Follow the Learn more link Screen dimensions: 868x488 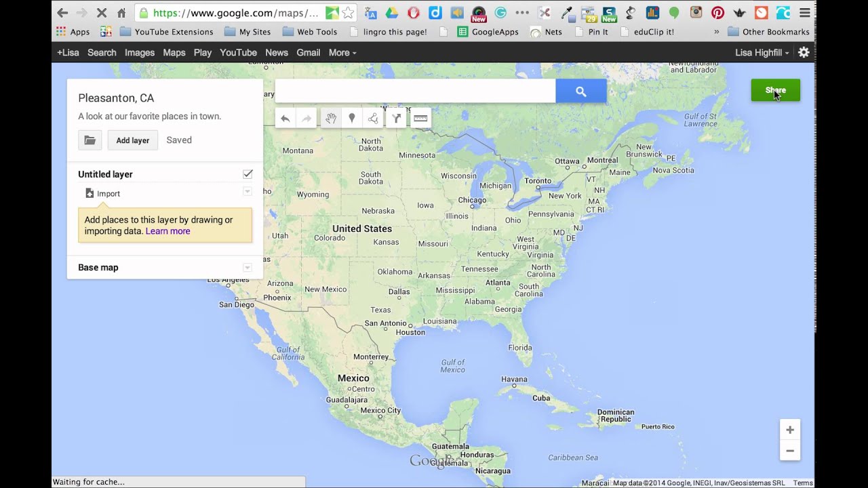pos(167,231)
